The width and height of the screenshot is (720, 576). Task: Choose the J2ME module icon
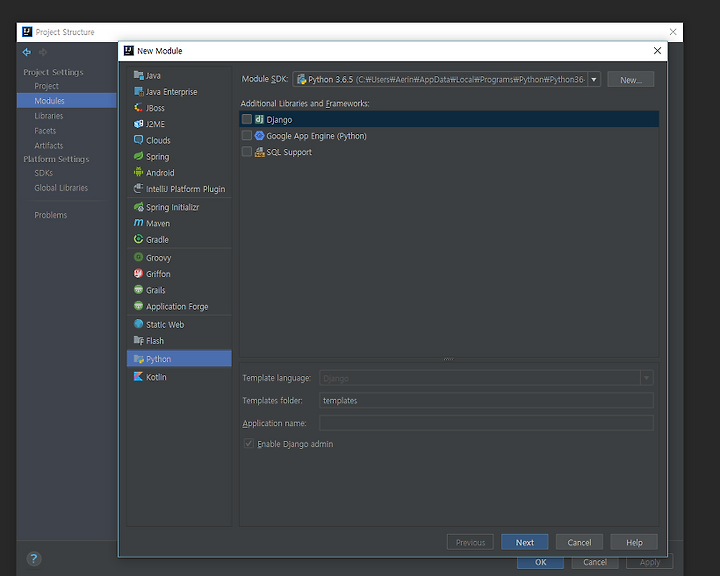click(138, 124)
